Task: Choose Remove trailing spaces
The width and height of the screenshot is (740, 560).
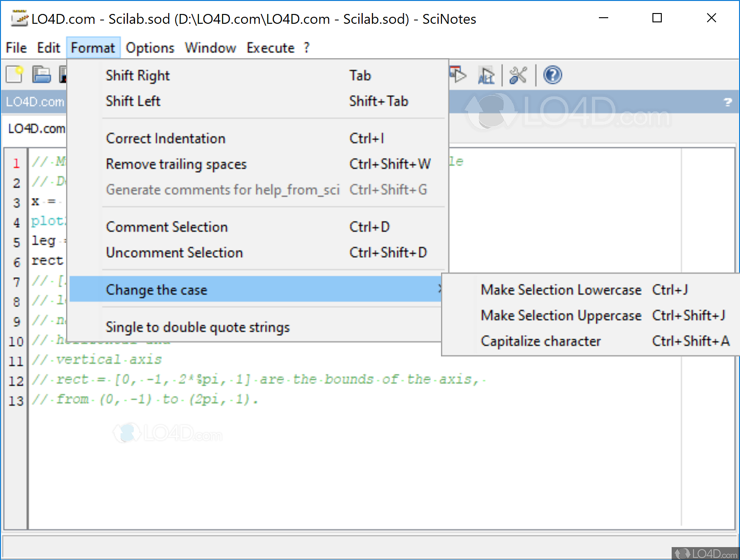Action: 176,164
